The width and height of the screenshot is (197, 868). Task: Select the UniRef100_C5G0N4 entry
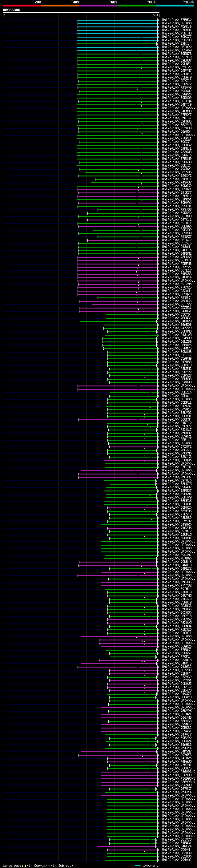click(x=177, y=850)
